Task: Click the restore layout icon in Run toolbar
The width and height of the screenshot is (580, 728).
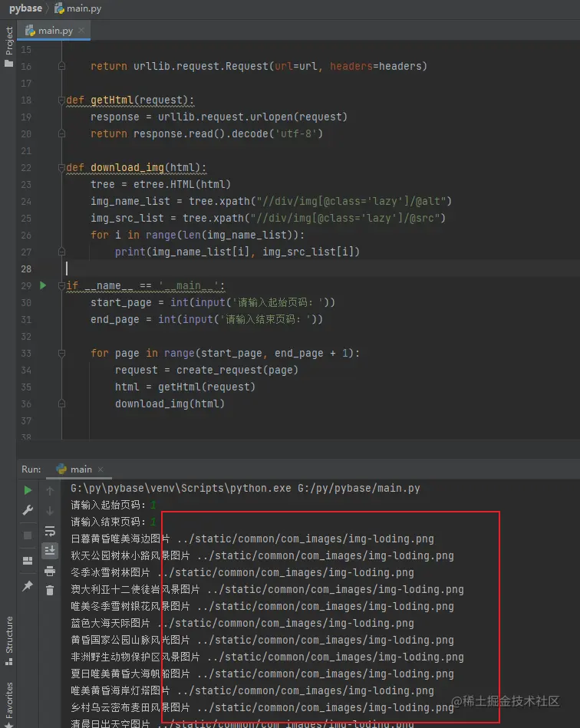Action: click(x=28, y=561)
